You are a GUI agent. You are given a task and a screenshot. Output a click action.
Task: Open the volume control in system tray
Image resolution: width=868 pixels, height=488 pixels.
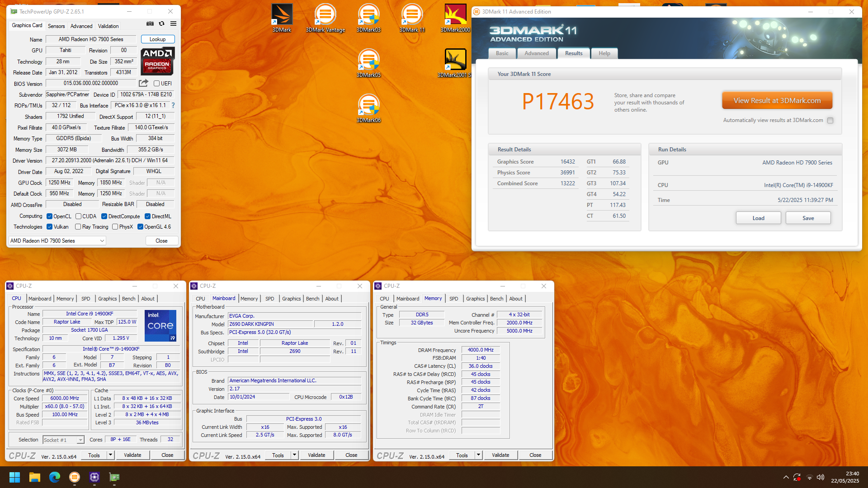(821, 477)
